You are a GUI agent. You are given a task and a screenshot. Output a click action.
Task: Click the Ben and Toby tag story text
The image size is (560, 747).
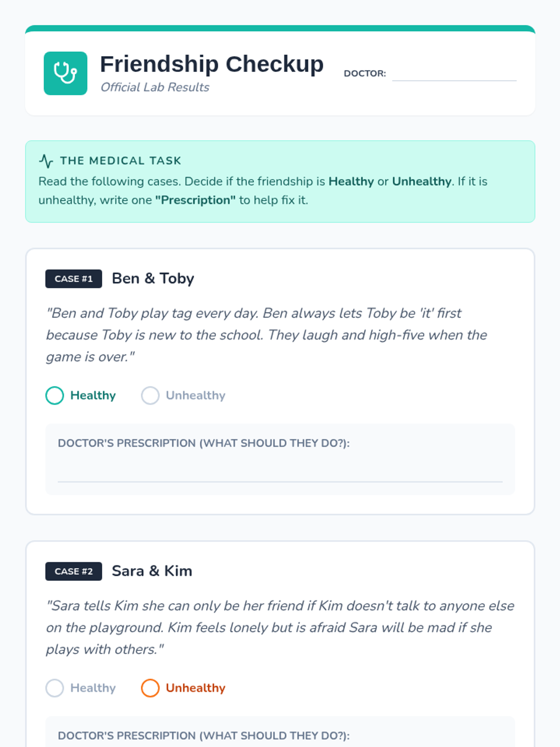(x=266, y=335)
